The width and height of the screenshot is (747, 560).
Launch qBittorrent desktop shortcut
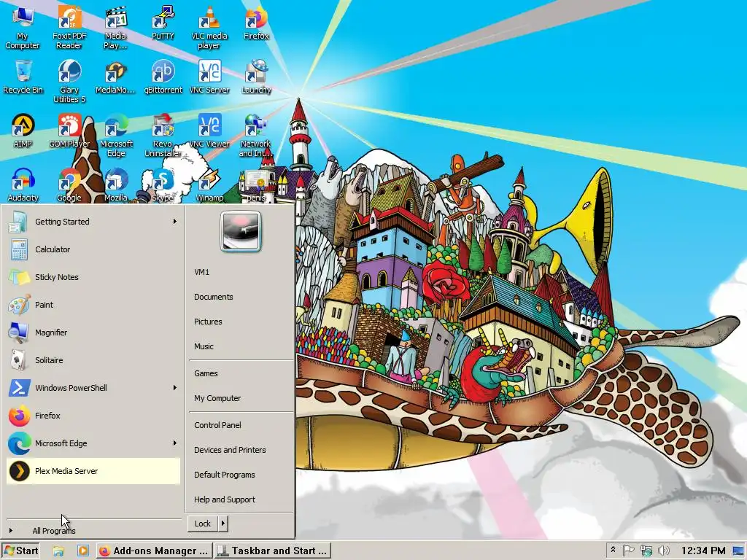tap(163, 77)
